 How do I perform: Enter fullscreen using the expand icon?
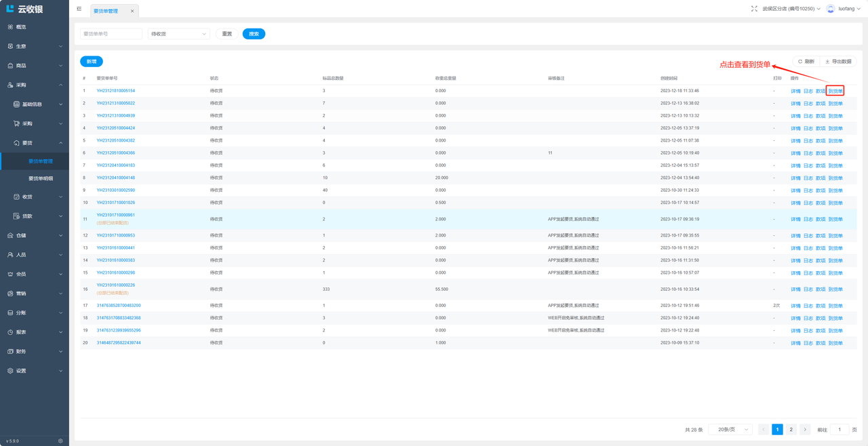[754, 9]
